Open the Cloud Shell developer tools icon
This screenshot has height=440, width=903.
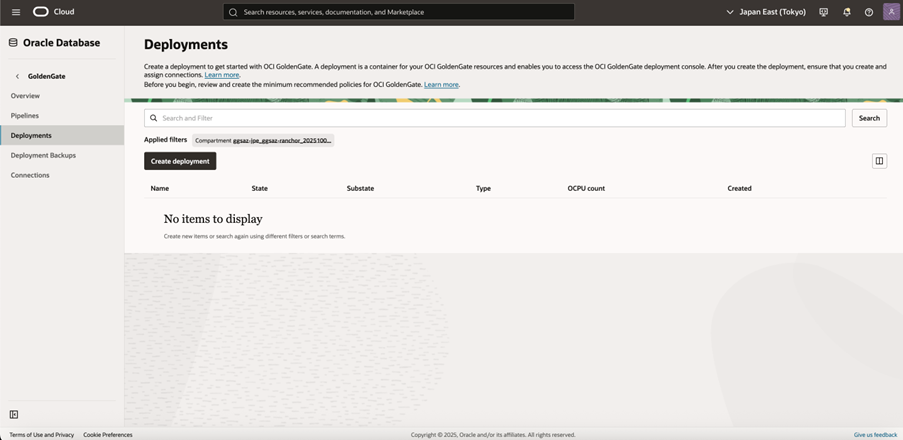click(x=824, y=12)
